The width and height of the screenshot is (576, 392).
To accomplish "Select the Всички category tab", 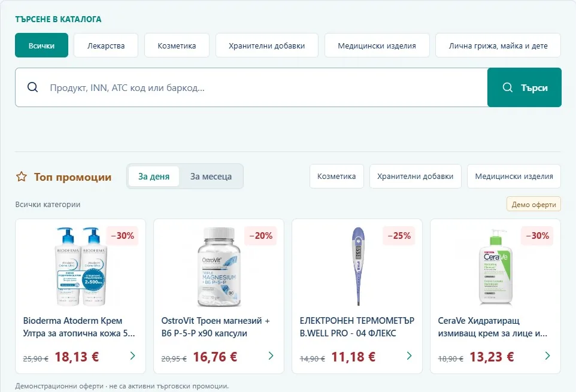I will [41, 45].
